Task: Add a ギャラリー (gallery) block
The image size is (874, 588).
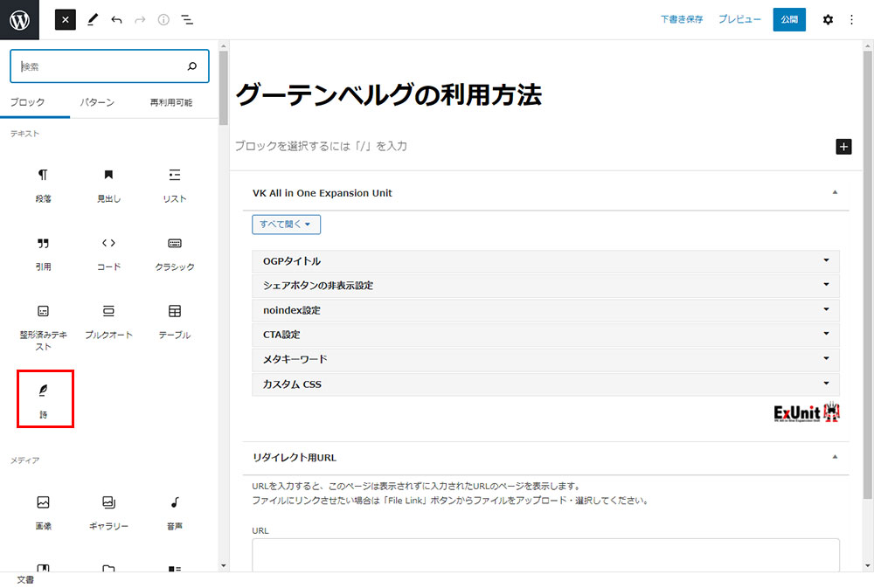Action: click(108, 512)
